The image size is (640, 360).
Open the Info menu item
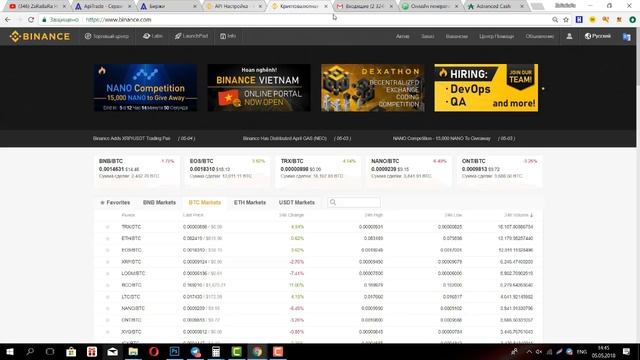coord(228,36)
